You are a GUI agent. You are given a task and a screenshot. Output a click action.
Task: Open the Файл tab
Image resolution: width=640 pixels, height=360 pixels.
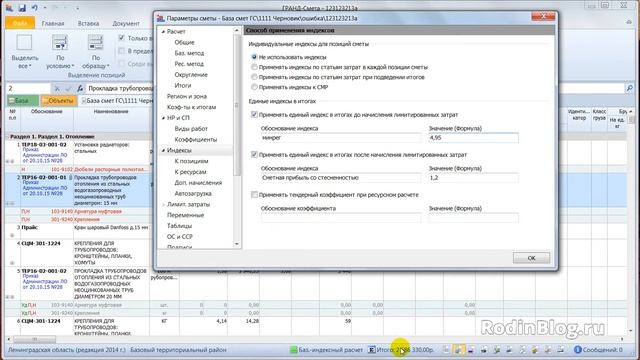[x=20, y=23]
